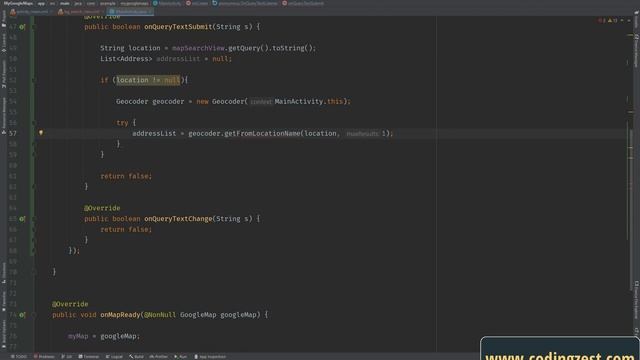Click the anonymous OnQueryTextListener breadcrumb

coord(245,3)
